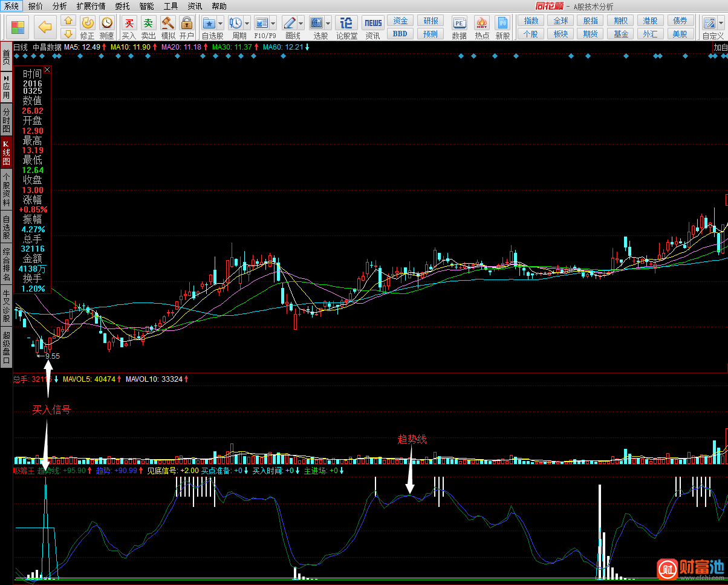Click the 期货 button
Screen dimensions: 728x585
pos(591,34)
